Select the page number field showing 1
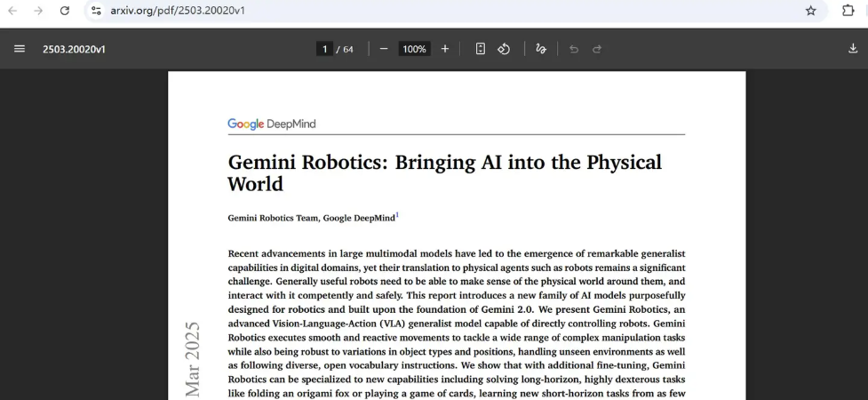The width and height of the screenshot is (868, 400). pyautogui.click(x=324, y=49)
